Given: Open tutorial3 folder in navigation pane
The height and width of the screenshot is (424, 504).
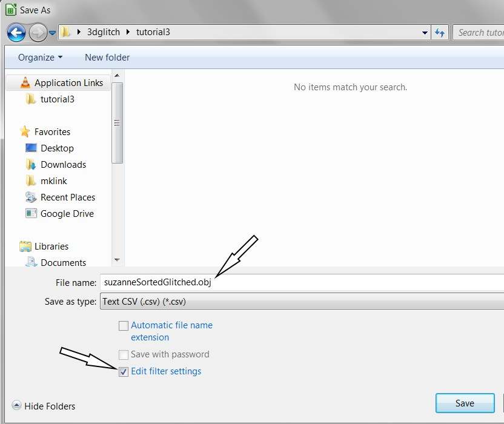Looking at the screenshot, I should pyautogui.click(x=57, y=99).
